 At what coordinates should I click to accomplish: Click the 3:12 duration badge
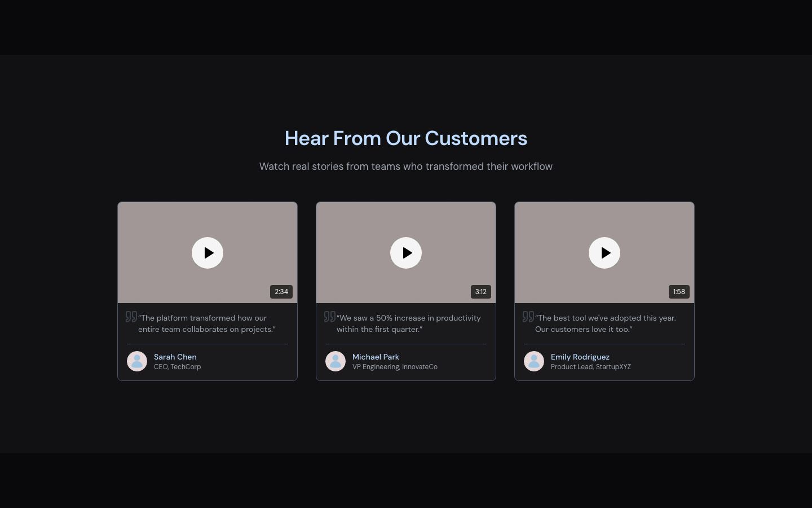tap(480, 292)
